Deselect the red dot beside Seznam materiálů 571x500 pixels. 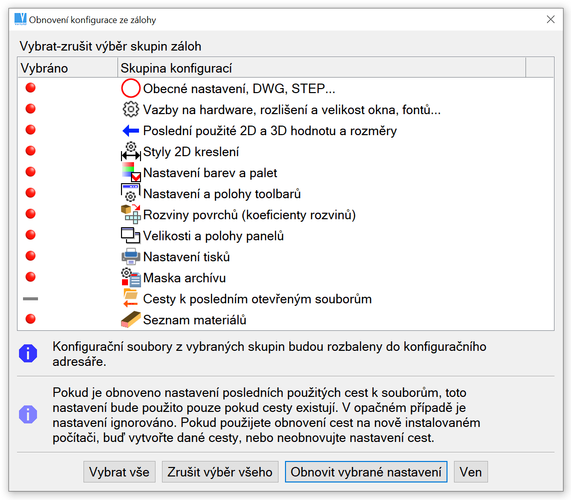point(31,319)
